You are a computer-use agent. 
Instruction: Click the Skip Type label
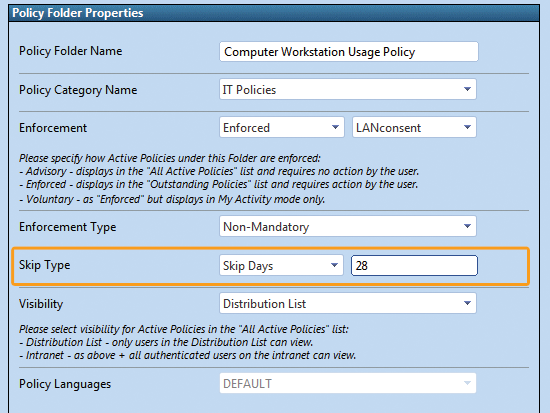(x=45, y=265)
